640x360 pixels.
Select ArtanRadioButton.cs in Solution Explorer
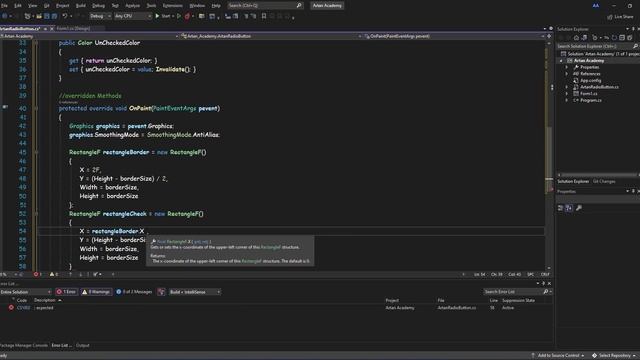tap(599, 87)
